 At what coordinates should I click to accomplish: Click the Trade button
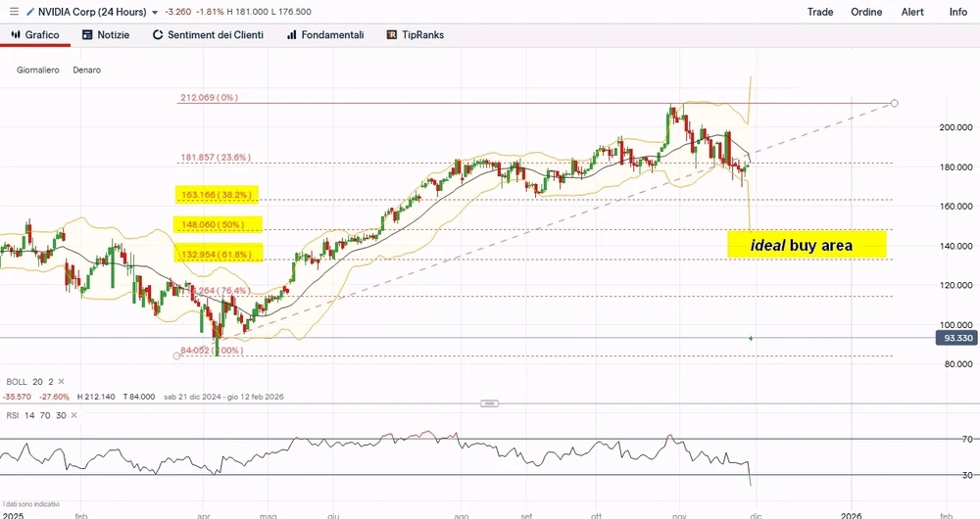coord(820,12)
